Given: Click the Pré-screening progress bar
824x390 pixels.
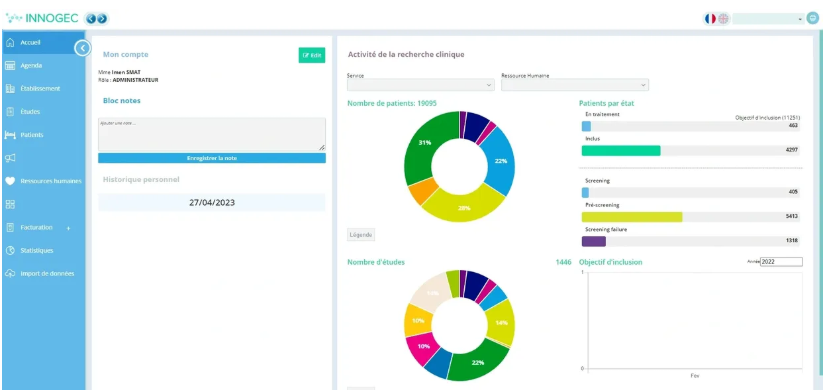Looking at the screenshot, I should click(632, 217).
